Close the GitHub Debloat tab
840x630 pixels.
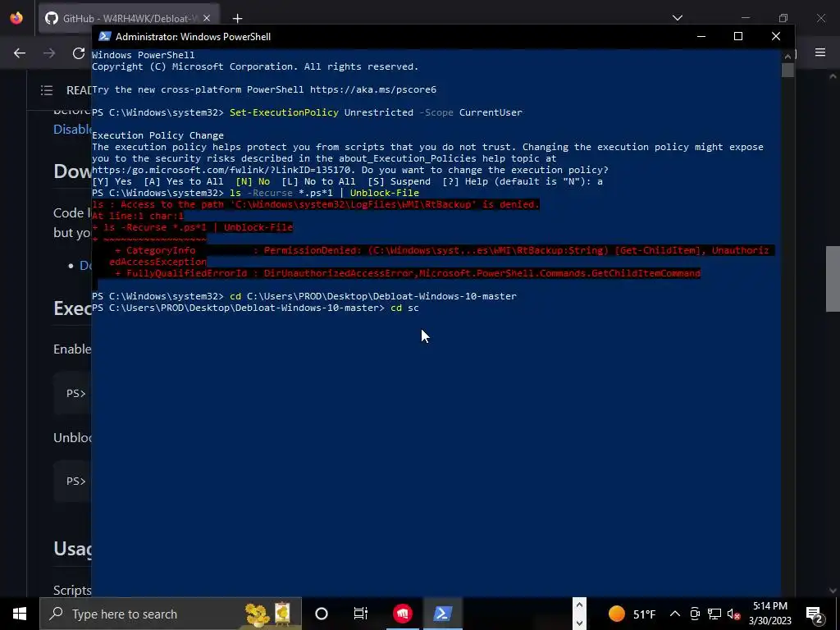tap(207, 18)
